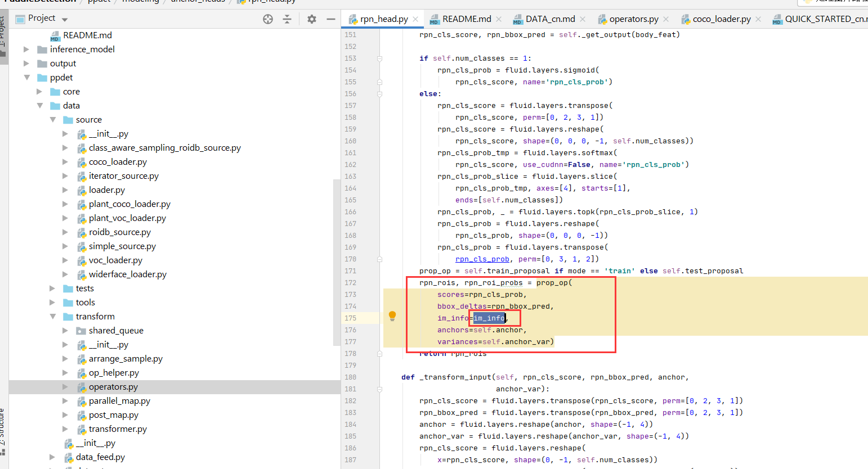Select class_aware_sampling_roidb_source.py file
Viewport: 868px width, 469px height.
pos(165,148)
